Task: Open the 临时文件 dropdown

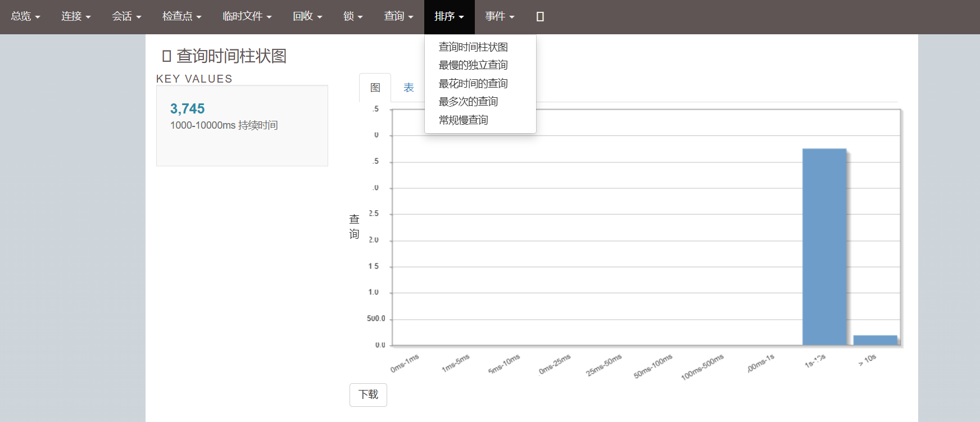Action: pos(247,17)
